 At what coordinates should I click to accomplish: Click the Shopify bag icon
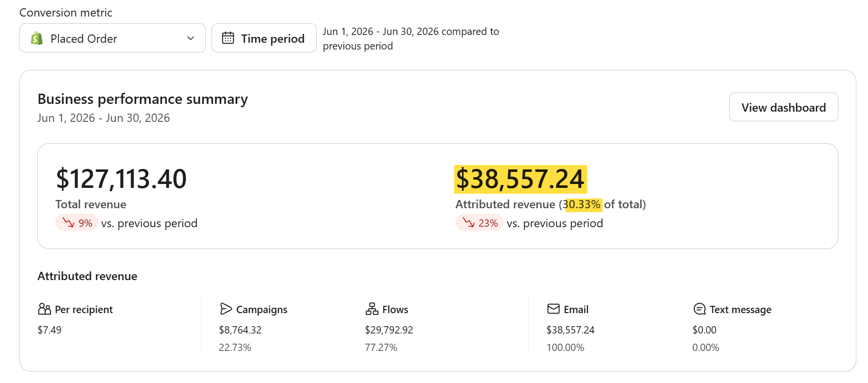point(37,38)
